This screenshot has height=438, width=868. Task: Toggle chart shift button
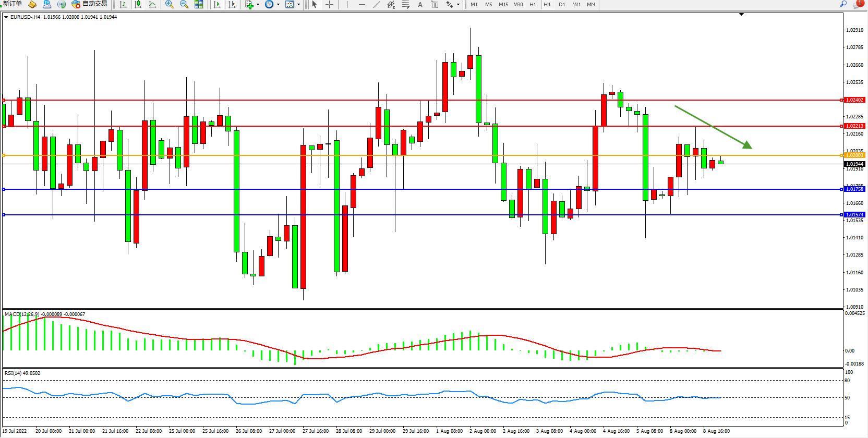[x=232, y=4]
